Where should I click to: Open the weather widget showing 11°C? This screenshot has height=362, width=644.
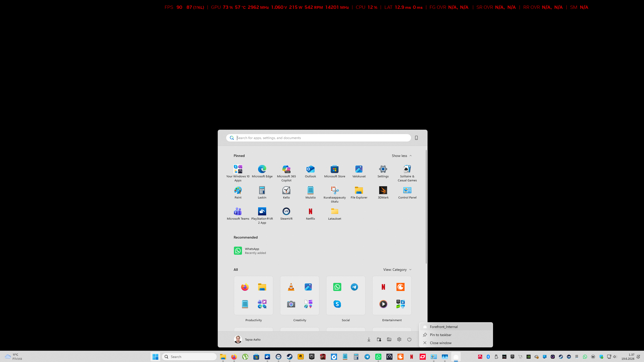point(13,357)
